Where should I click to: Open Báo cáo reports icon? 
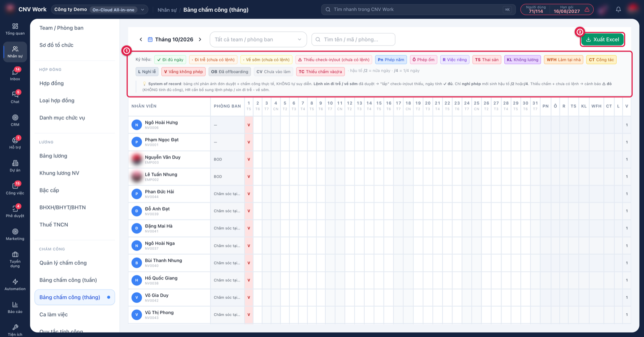point(15,308)
